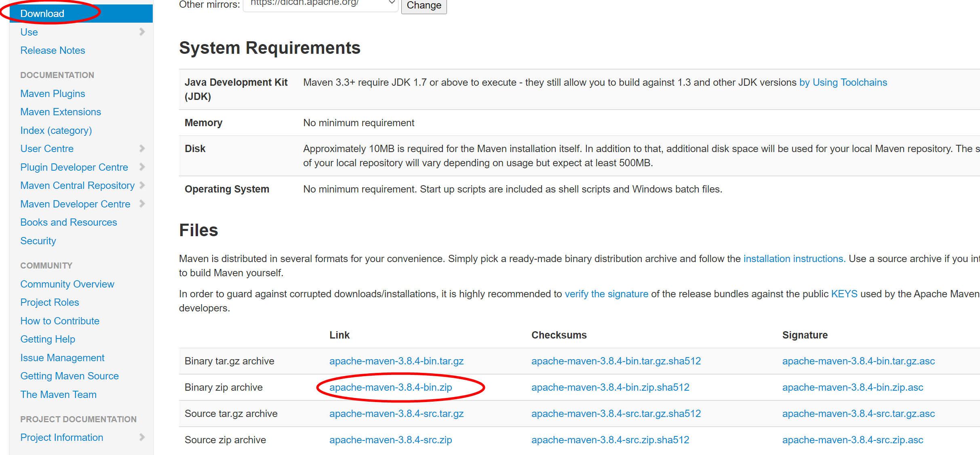The width and height of the screenshot is (980, 455).
Task: Open apache-maven-3.8.4-src.tar.gz.asc signature
Action: pyautogui.click(x=858, y=413)
